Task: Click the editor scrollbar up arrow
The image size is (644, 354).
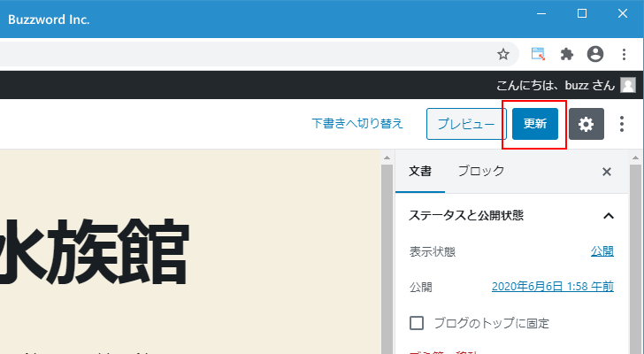Action: (387, 158)
